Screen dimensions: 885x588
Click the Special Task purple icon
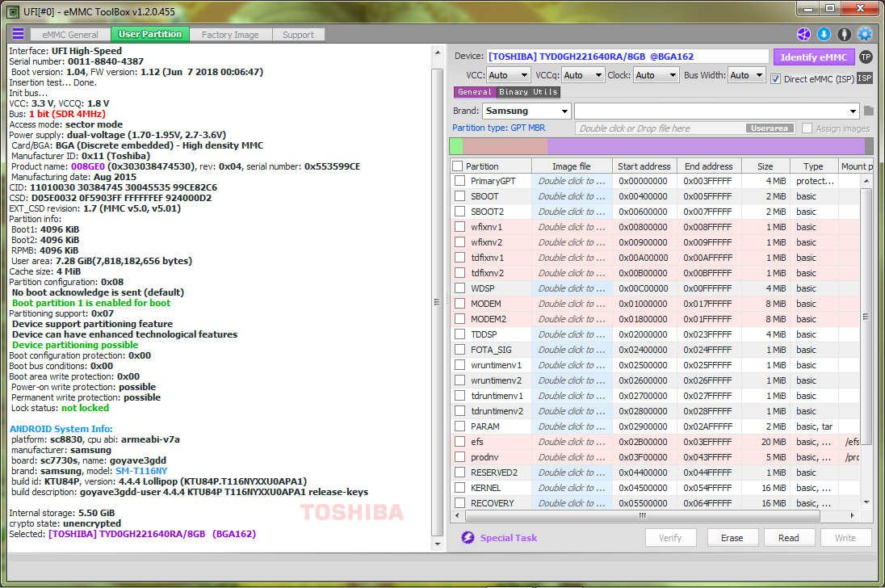(x=468, y=537)
